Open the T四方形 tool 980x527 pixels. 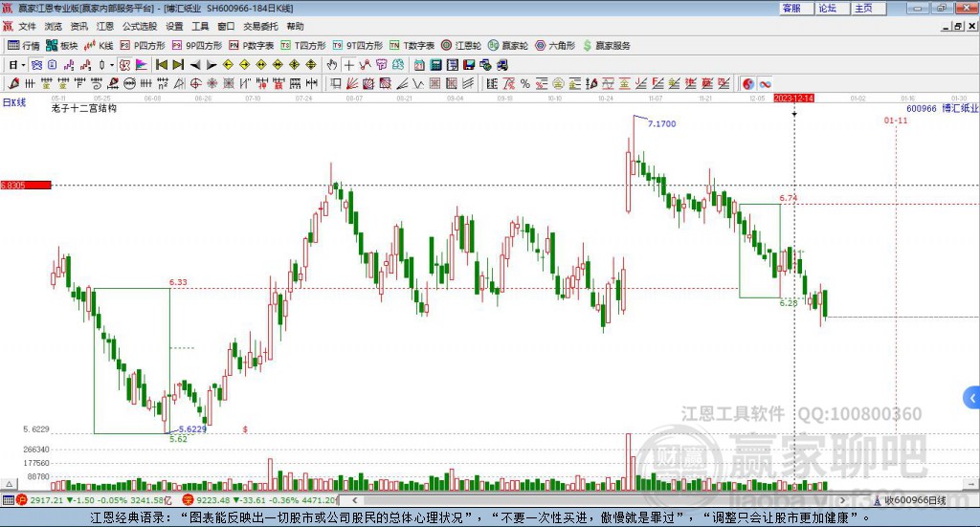pyautogui.click(x=303, y=46)
